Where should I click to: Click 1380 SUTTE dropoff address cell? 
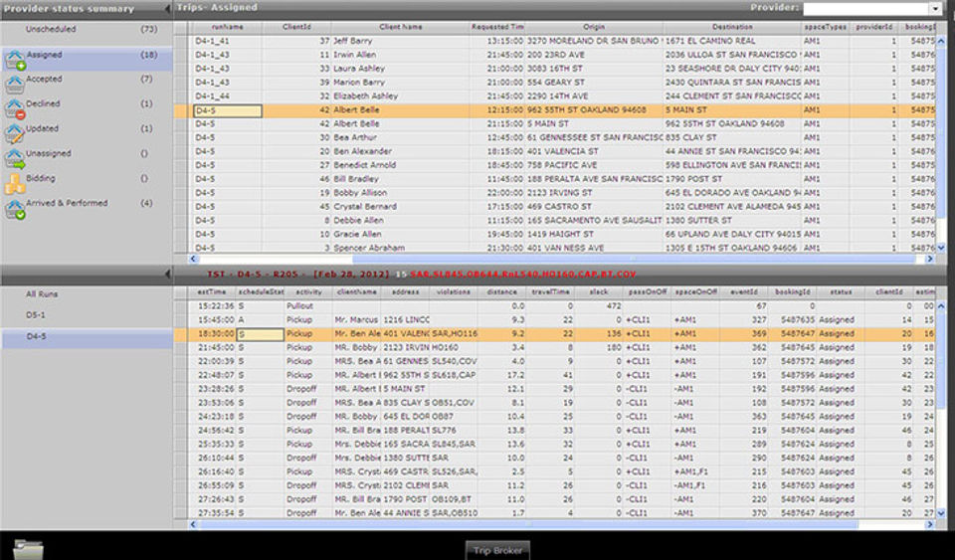click(405, 459)
